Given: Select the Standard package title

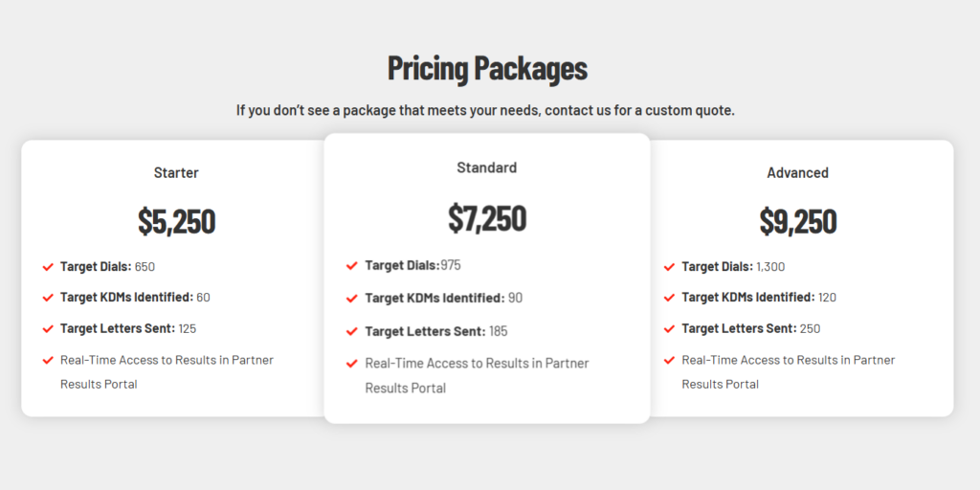Looking at the screenshot, I should tap(486, 167).
